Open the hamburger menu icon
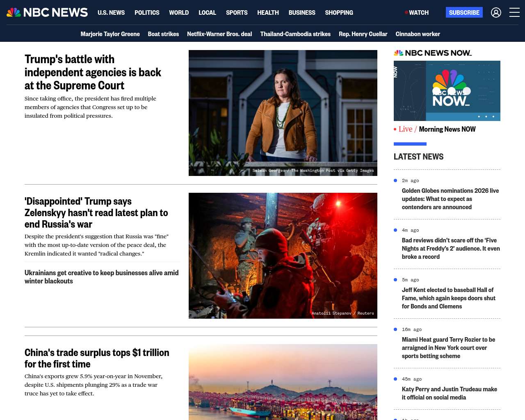 tap(514, 13)
